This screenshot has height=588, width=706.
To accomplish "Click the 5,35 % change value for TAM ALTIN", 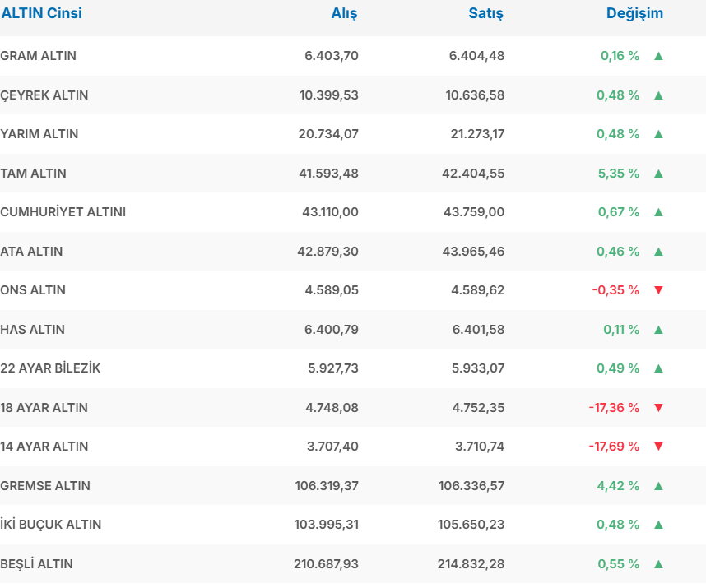I will click(618, 174).
